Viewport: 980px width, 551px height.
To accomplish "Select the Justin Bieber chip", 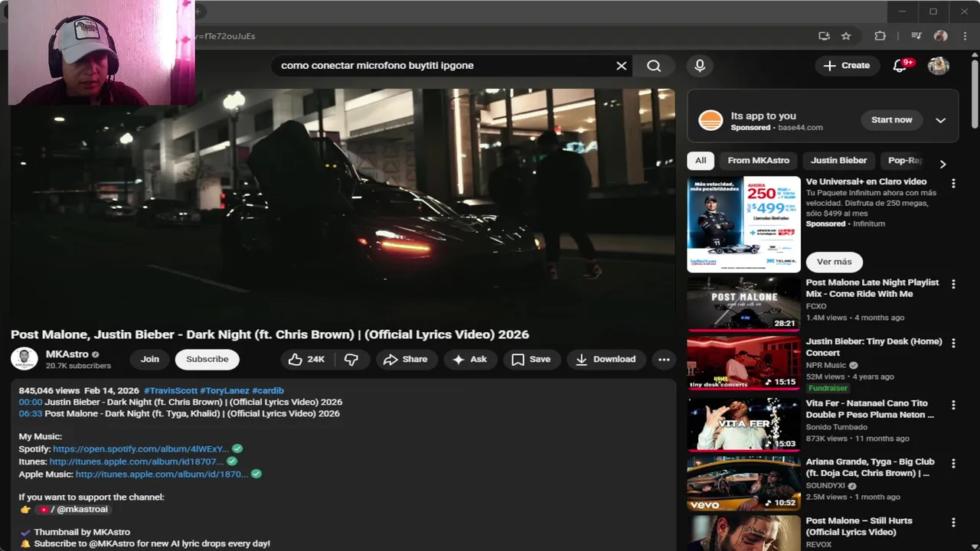I will tap(838, 161).
